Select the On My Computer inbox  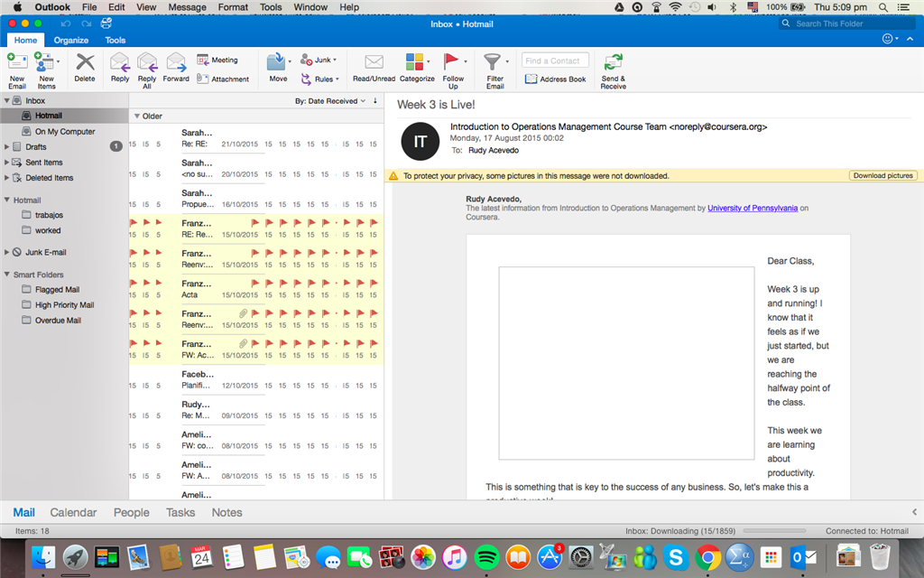(x=65, y=132)
